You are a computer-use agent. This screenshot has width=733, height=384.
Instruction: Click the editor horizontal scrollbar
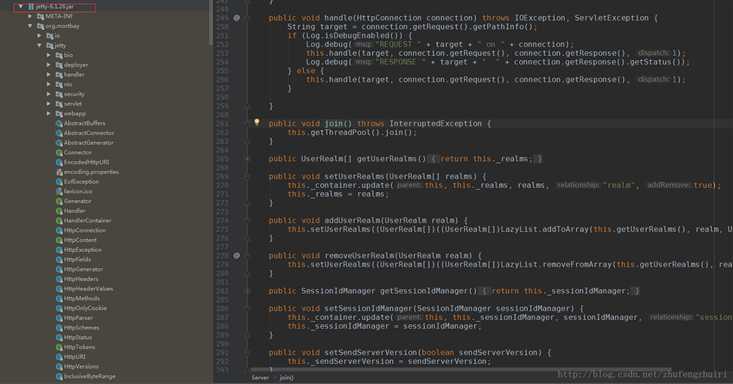tap(462, 370)
